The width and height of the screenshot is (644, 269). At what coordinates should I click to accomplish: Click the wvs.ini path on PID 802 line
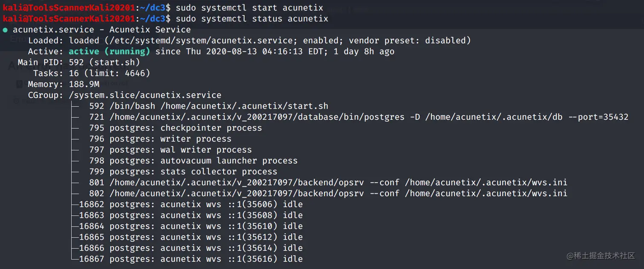[486, 194]
